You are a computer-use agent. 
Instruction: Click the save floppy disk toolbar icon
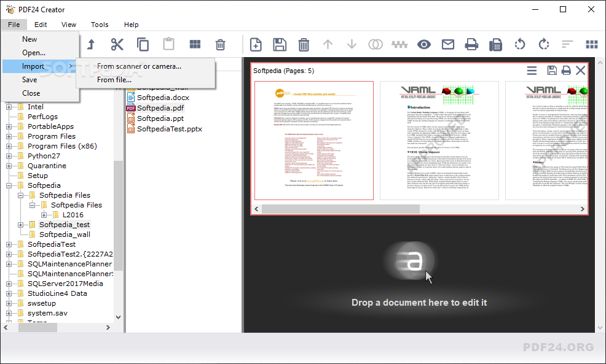(x=280, y=45)
